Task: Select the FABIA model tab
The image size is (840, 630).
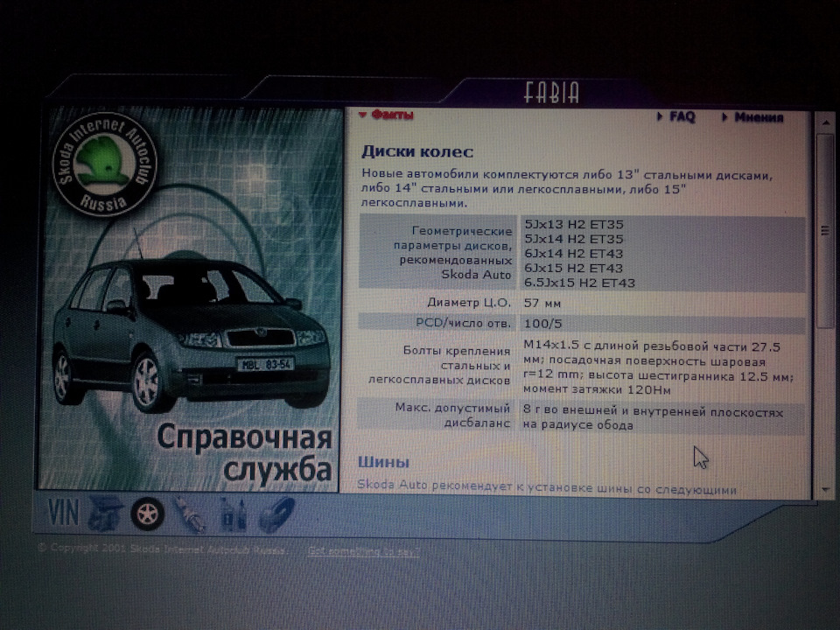Action: [x=551, y=93]
